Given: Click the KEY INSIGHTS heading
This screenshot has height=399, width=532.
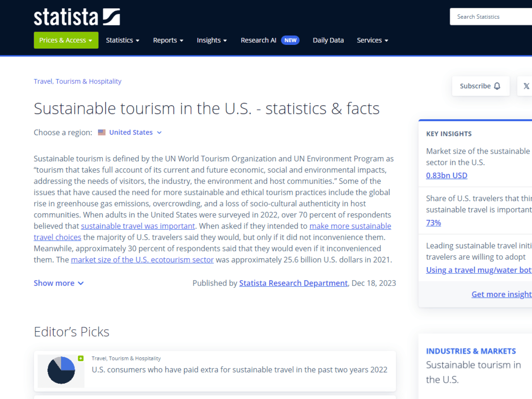Looking at the screenshot, I should 449,134.
